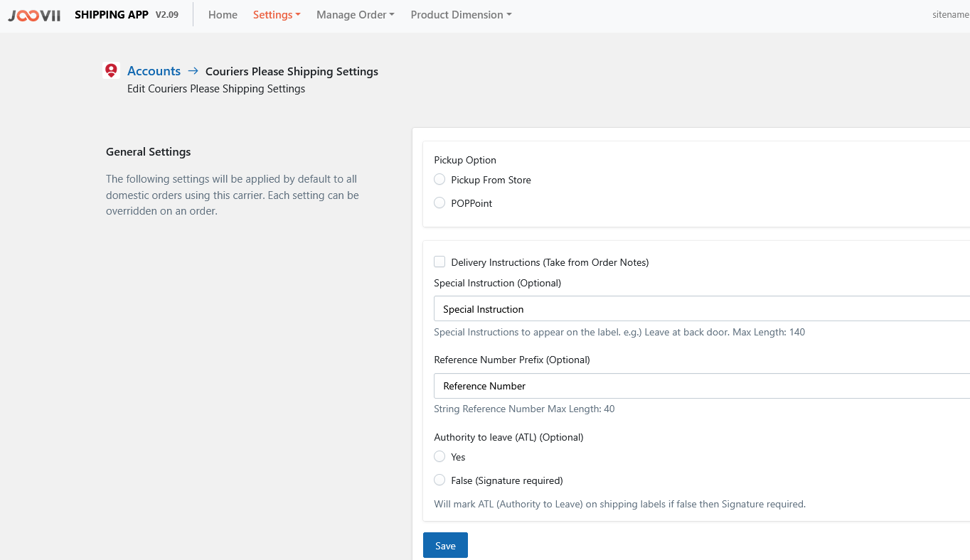Click the Joovii logo
The image size is (970, 560).
pyautogui.click(x=34, y=15)
